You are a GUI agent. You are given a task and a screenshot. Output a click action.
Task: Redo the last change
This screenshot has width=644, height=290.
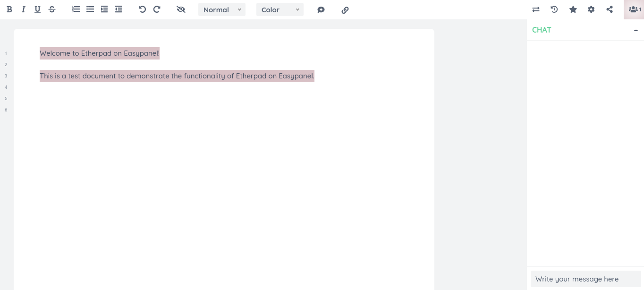pos(157,9)
